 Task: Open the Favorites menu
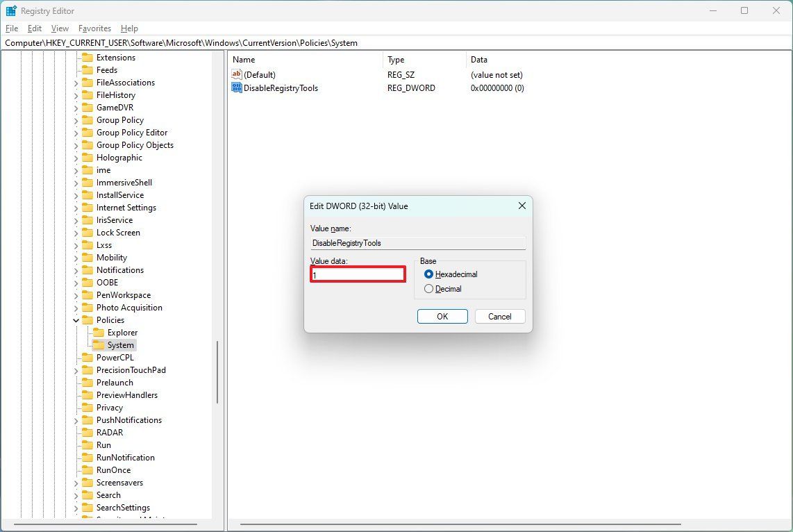tap(94, 28)
